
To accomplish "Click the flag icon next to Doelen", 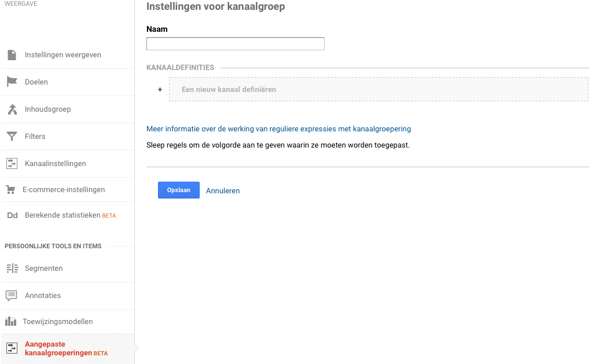I will point(12,82).
